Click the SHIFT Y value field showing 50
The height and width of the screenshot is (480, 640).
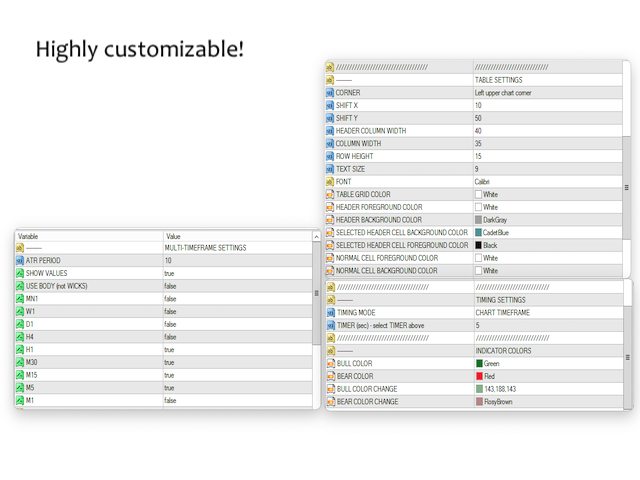coord(545,118)
